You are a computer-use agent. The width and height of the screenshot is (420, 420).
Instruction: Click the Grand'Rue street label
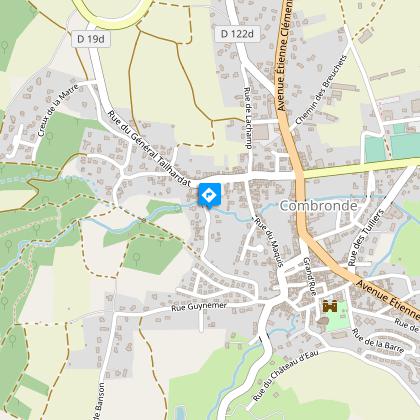click(x=309, y=277)
